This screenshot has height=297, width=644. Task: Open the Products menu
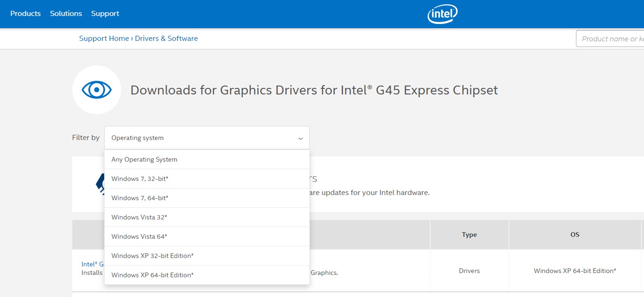pos(25,14)
